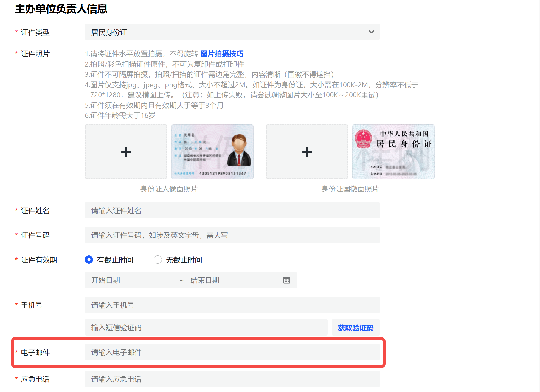Click the 获取验证码 button
This screenshot has height=392, width=540.
click(x=355, y=328)
